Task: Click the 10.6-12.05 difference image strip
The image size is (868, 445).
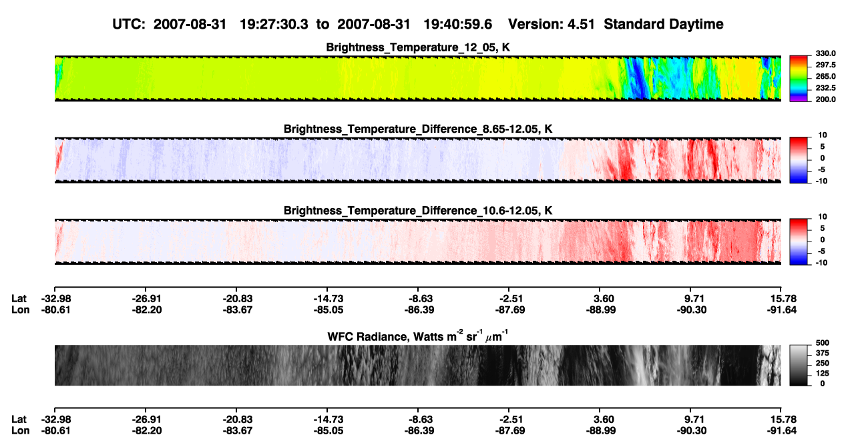Action: pyautogui.click(x=418, y=241)
